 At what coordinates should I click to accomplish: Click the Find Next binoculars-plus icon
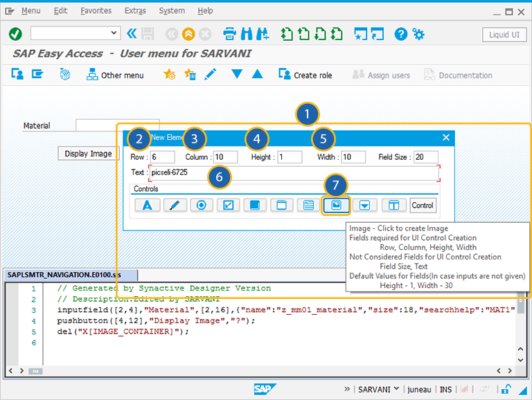tap(263, 34)
